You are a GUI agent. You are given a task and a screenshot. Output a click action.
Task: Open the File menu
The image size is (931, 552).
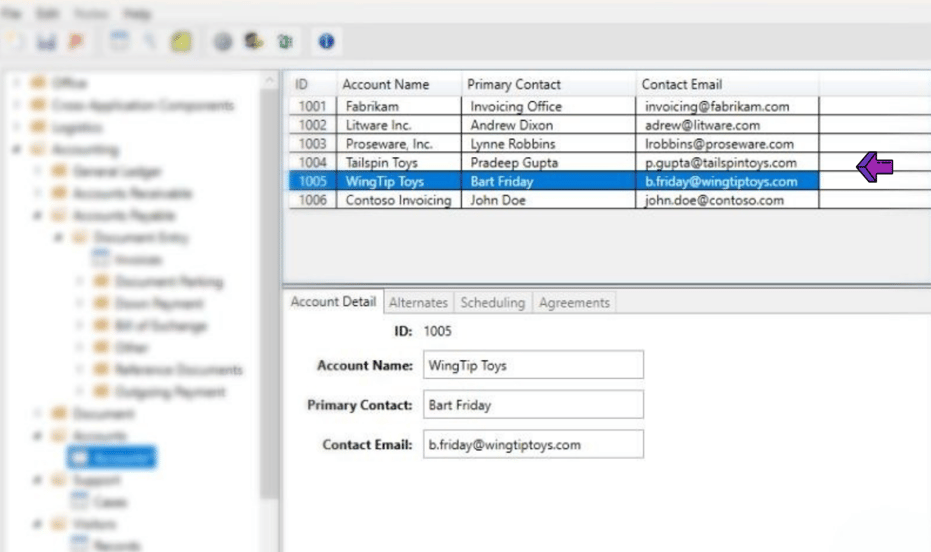pyautogui.click(x=12, y=13)
